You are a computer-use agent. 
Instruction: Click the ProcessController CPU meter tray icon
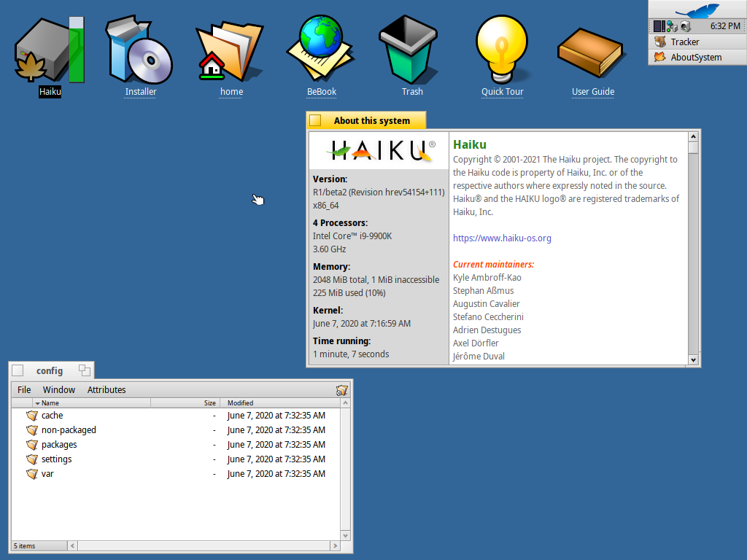pos(659,26)
